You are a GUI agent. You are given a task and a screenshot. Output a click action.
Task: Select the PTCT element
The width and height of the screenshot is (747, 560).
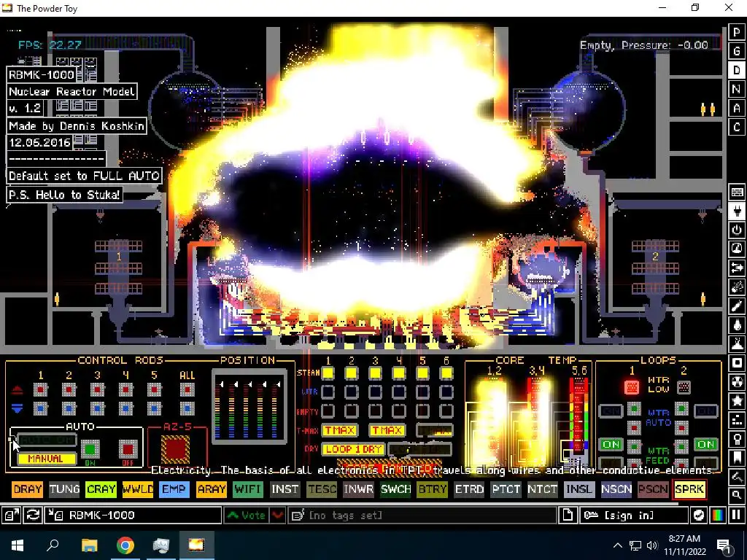pos(506,489)
